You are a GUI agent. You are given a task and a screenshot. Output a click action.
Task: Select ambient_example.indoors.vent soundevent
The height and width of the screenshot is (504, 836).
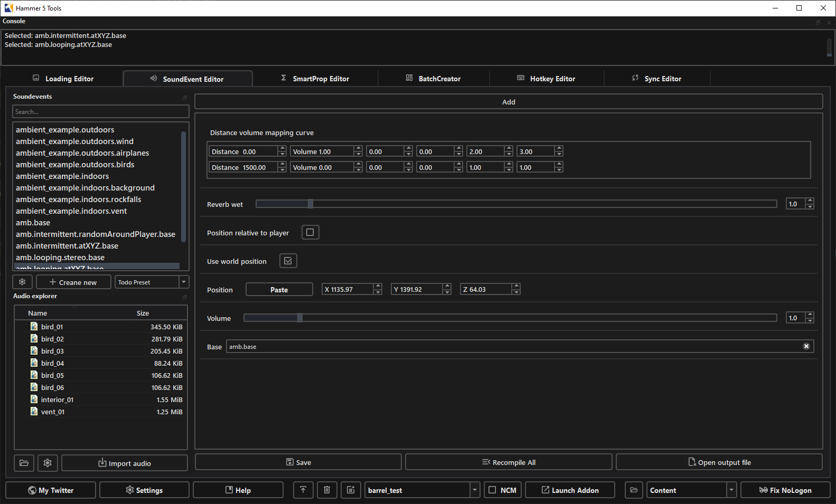point(71,211)
